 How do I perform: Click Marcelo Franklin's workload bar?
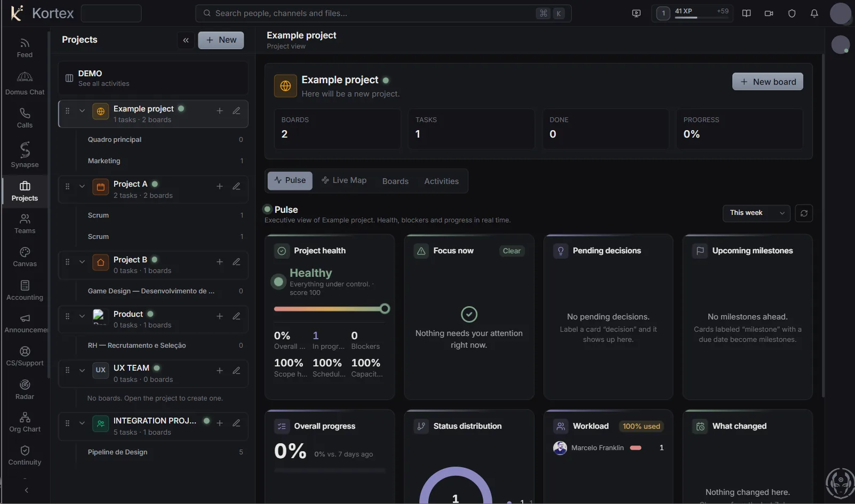pos(636,448)
